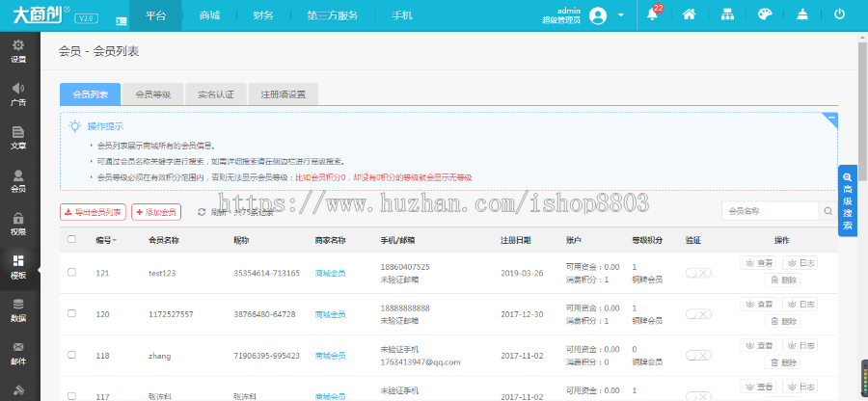Click the page vertical scrollbar
The image size is (868, 401).
862,111
